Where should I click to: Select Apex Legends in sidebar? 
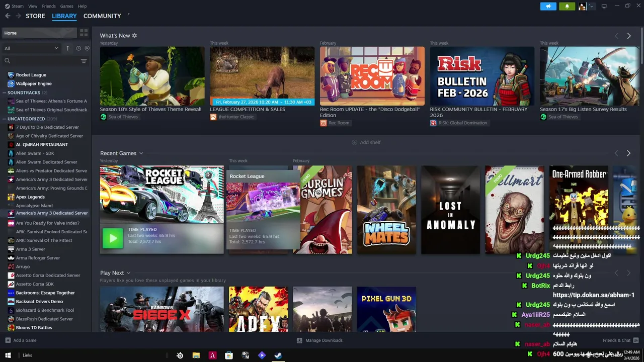click(x=30, y=197)
